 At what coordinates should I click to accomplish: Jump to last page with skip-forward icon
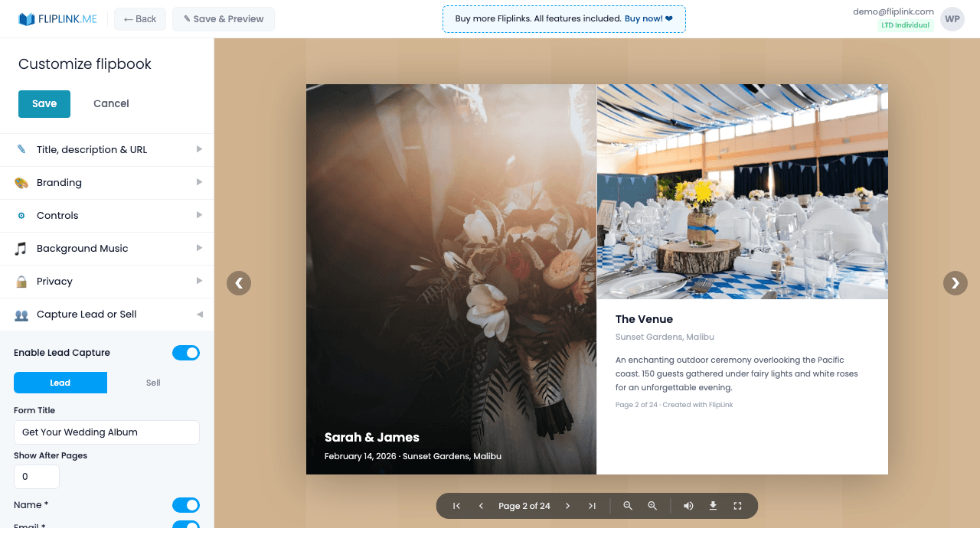592,505
